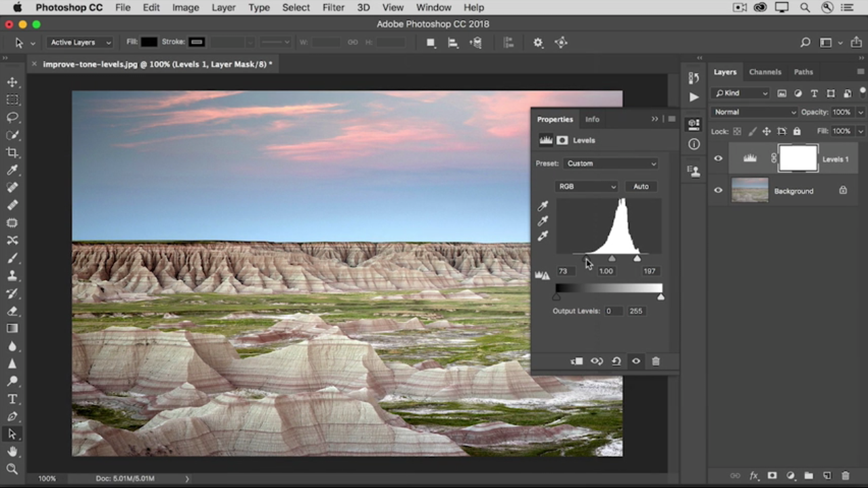868x488 pixels.
Task: Select the Hand tool
Action: pyautogui.click(x=12, y=451)
